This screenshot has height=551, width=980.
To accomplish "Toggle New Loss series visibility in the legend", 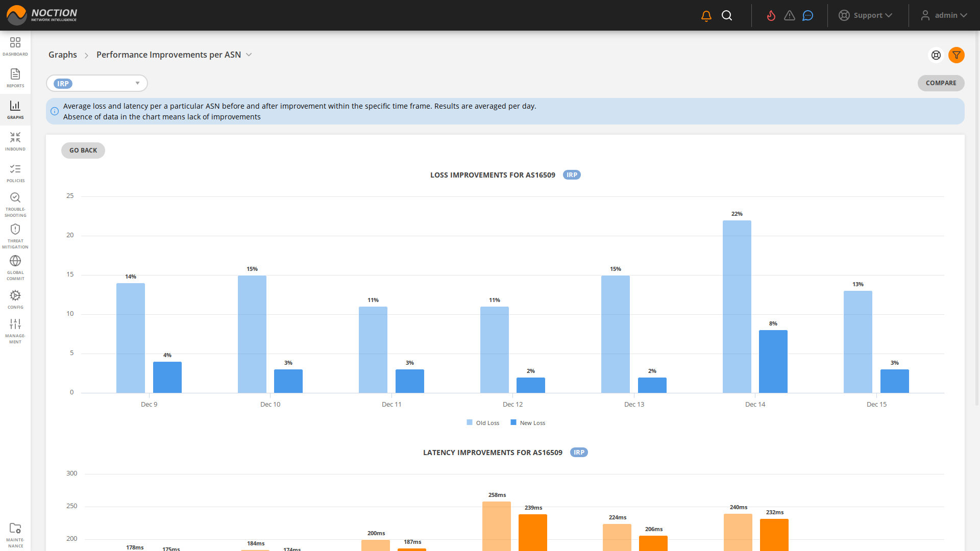I will pos(527,422).
